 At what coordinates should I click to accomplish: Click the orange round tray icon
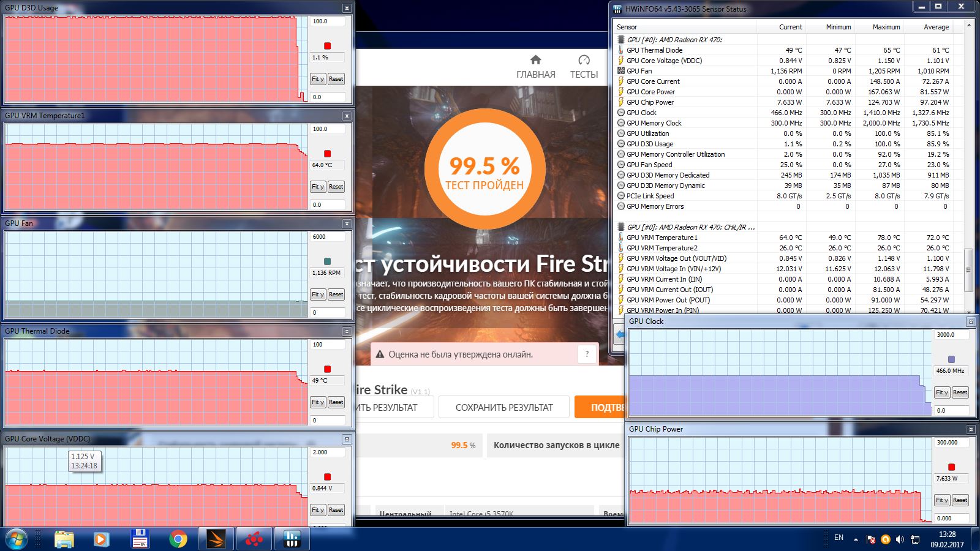coord(885,539)
